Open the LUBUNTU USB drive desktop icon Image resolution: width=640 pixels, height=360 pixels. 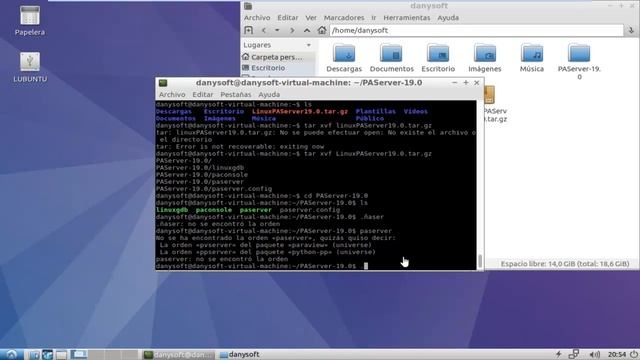point(30,67)
